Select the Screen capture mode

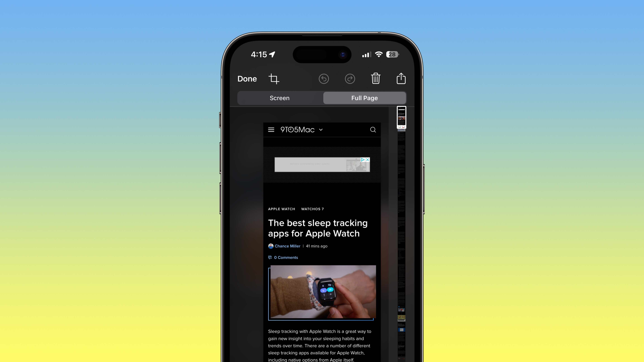(280, 98)
